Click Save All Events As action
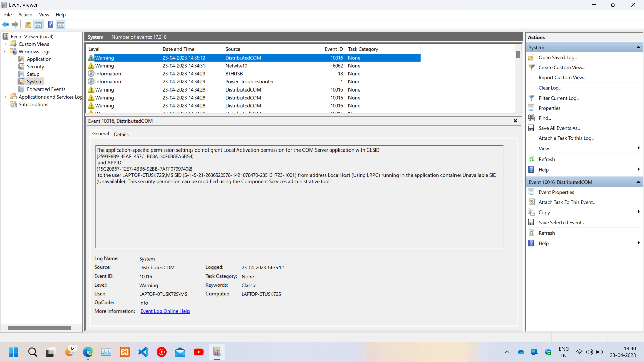The height and width of the screenshot is (362, 644). (559, 128)
